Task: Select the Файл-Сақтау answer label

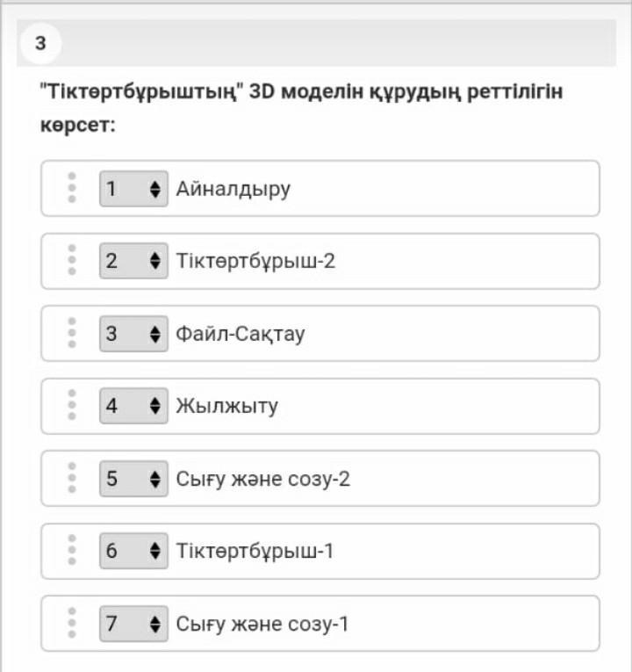Action: 241,334
